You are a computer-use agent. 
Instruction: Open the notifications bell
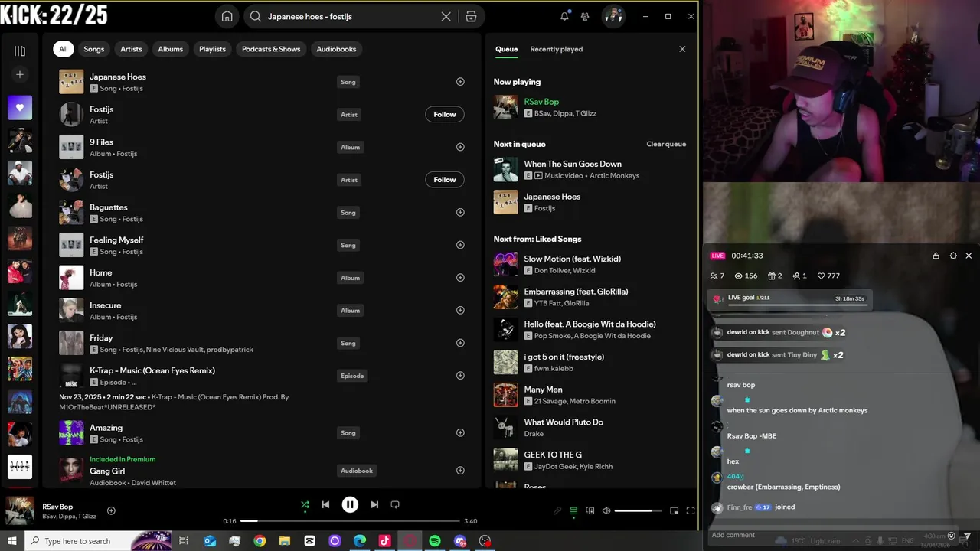(x=564, y=16)
